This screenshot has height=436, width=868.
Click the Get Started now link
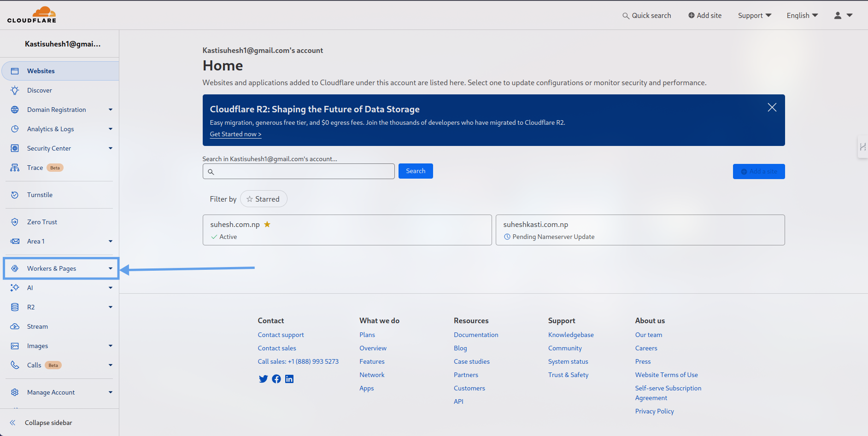(235, 134)
